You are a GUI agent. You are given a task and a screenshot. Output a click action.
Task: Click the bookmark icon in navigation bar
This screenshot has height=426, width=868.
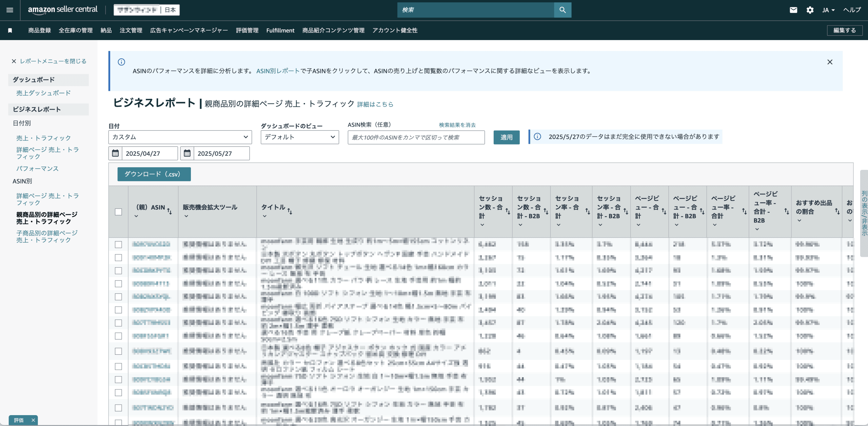coord(10,31)
